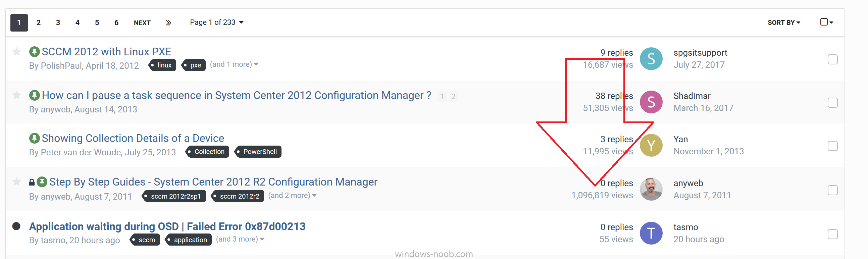Open Peter van der Woude author profile
This screenshot has width=868, height=259.
[x=81, y=152]
